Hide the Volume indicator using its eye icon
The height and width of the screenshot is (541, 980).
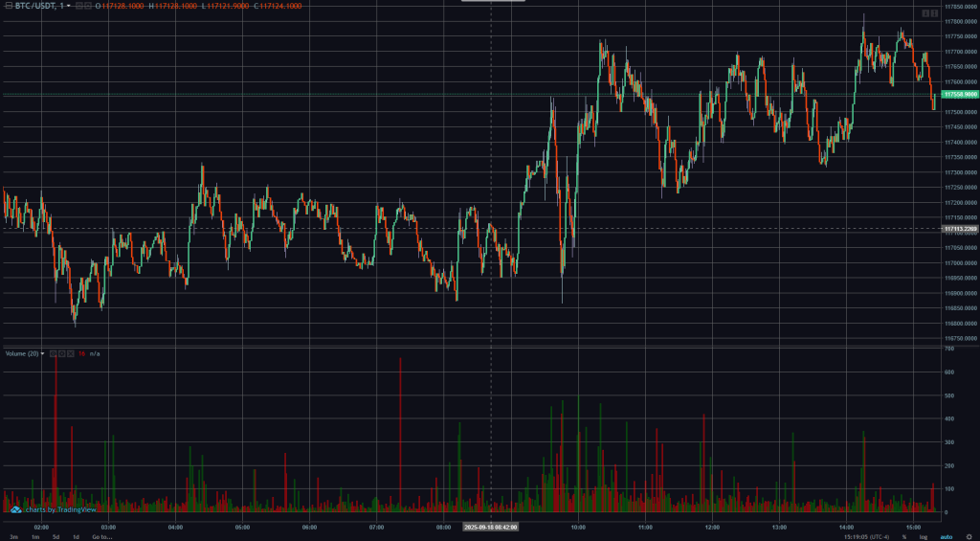tap(53, 353)
